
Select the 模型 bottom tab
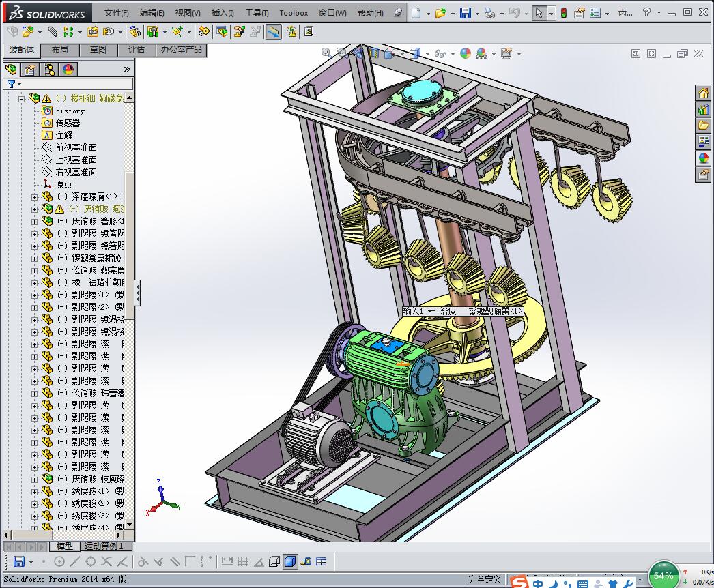click(x=65, y=546)
